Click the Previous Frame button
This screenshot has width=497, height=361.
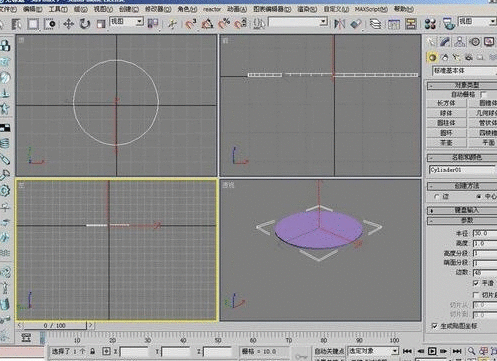420,351
